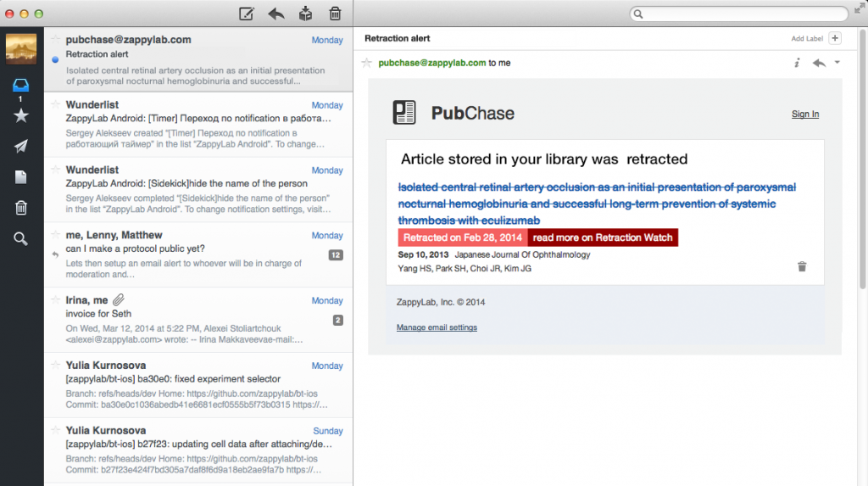Star the open Retraction alert message
The height and width of the screenshot is (486, 868).
pos(366,63)
